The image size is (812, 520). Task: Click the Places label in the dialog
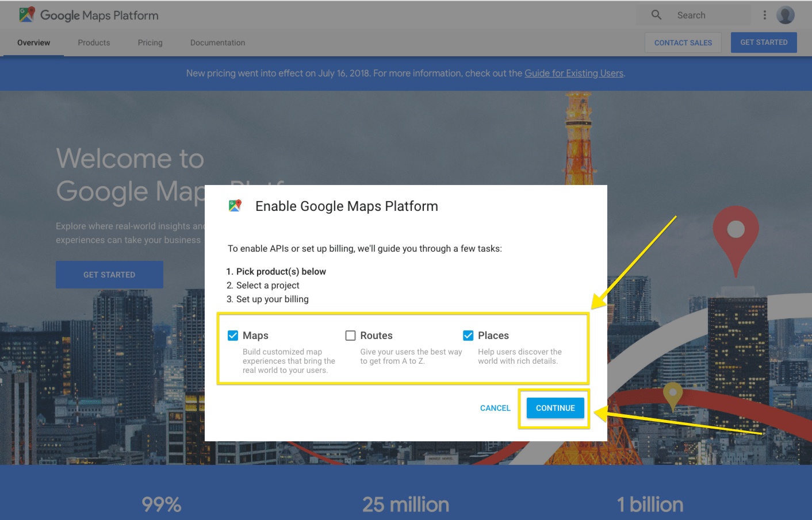(493, 336)
